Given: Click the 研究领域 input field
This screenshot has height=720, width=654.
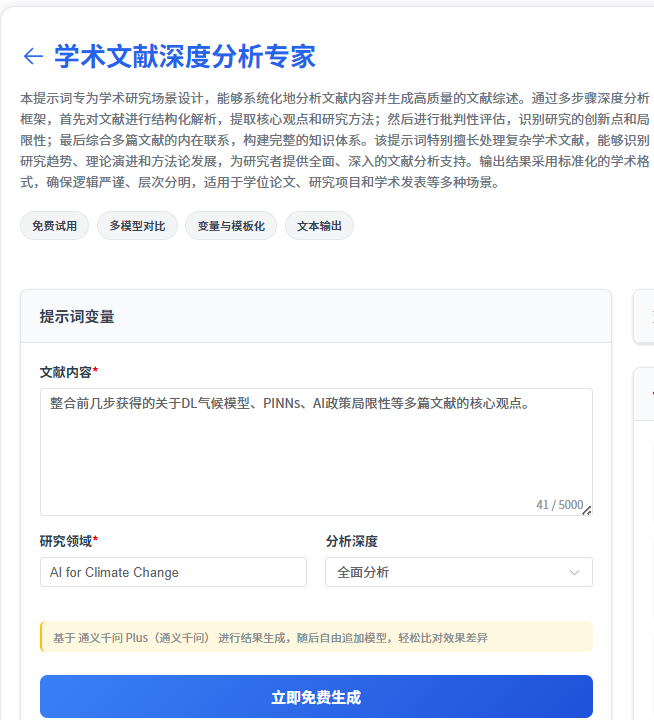Looking at the screenshot, I should pyautogui.click(x=173, y=572).
